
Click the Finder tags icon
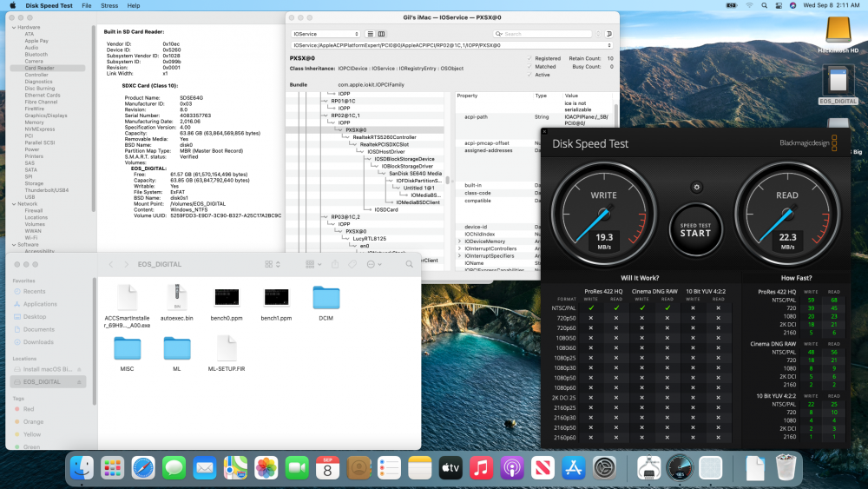click(x=352, y=265)
